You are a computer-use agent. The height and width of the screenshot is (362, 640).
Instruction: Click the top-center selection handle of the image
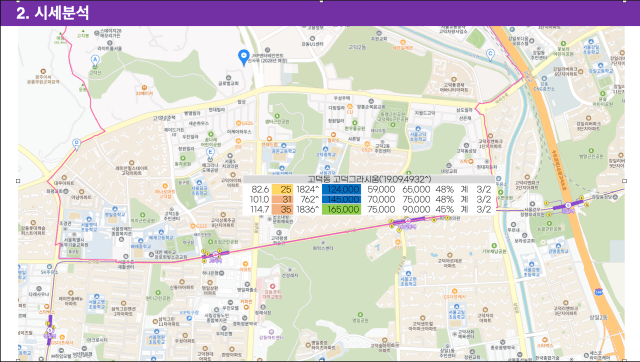[x=321, y=1]
